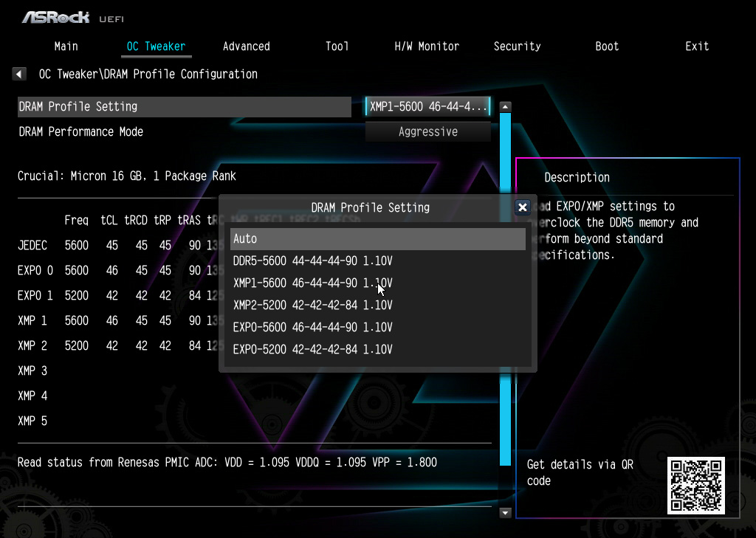This screenshot has width=756, height=538.
Task: Open the DRAM Profile Setting value dropdown
Action: [427, 106]
